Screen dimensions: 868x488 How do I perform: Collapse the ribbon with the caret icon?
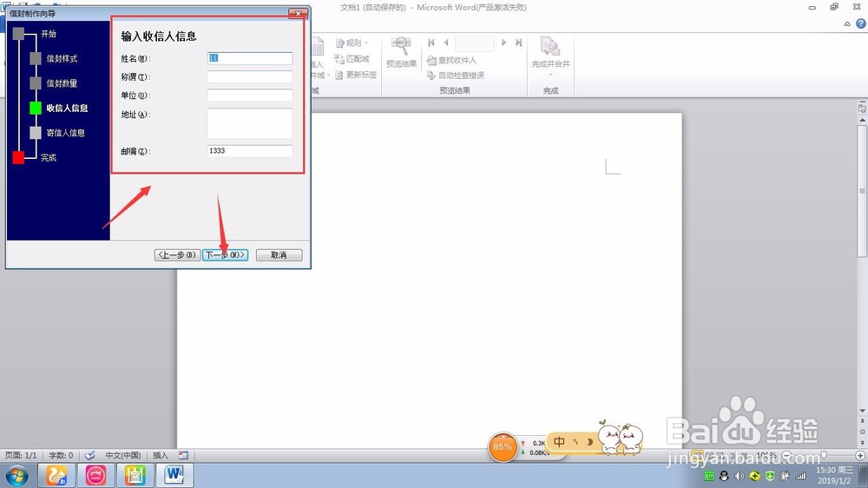pyautogui.click(x=847, y=23)
